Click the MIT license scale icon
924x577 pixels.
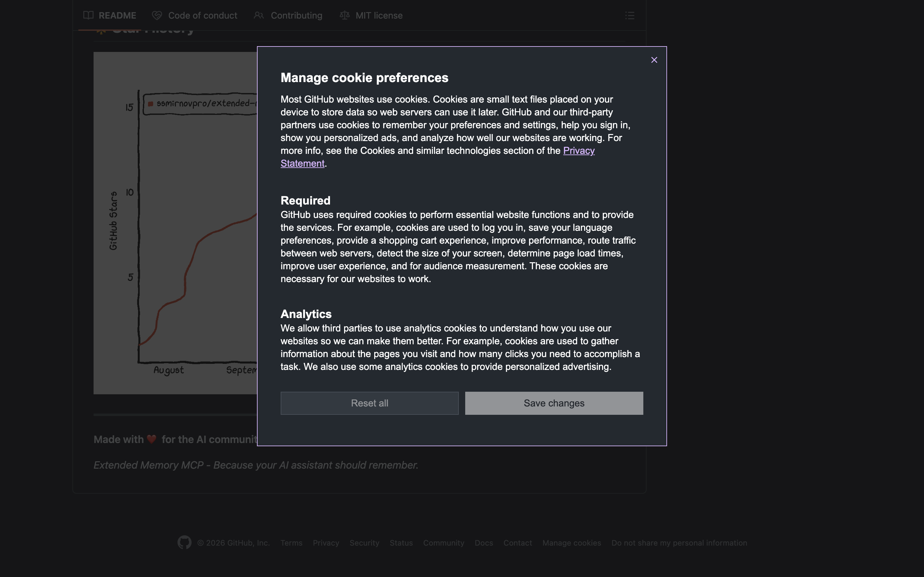344,15
